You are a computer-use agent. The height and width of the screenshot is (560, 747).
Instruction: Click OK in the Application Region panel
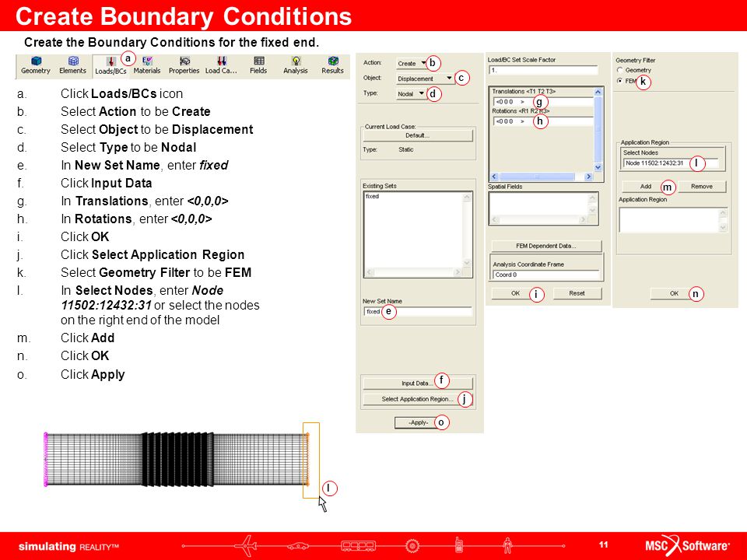point(674,293)
